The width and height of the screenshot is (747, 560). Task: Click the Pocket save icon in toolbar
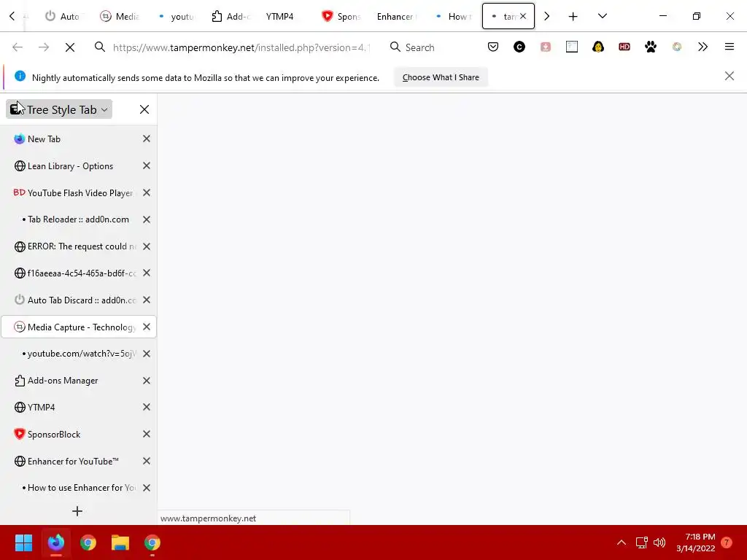pyautogui.click(x=493, y=47)
